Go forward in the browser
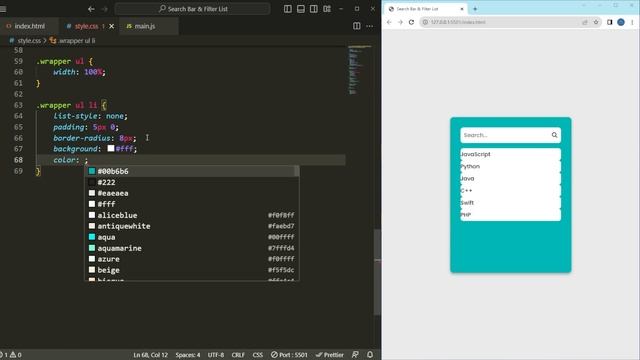The height and width of the screenshot is (360, 640). click(x=400, y=22)
